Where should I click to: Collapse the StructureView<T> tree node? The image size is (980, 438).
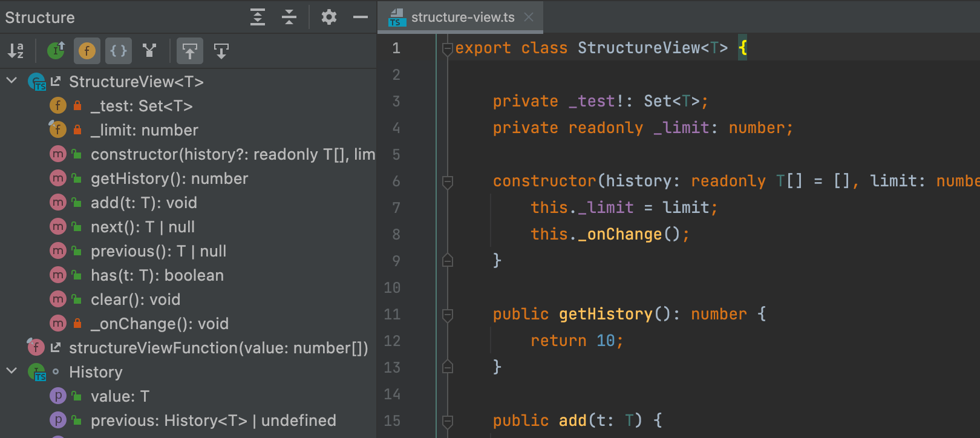coord(11,80)
